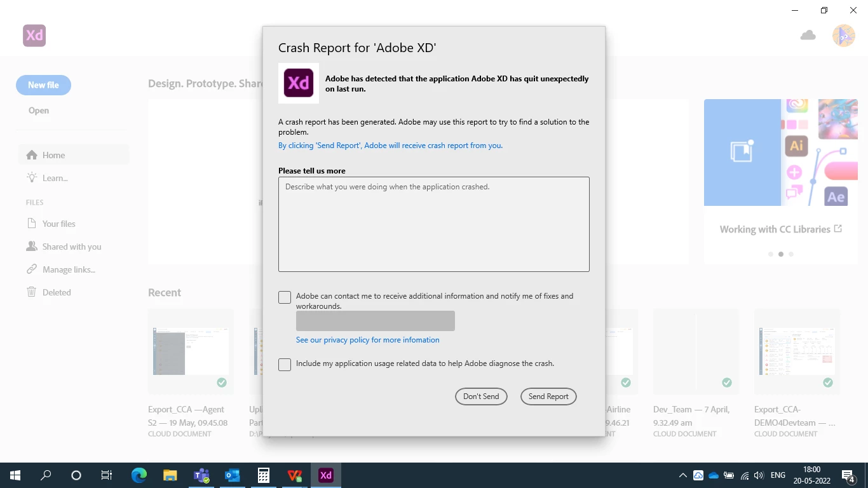Open Windows taskbar search

click(x=46, y=475)
